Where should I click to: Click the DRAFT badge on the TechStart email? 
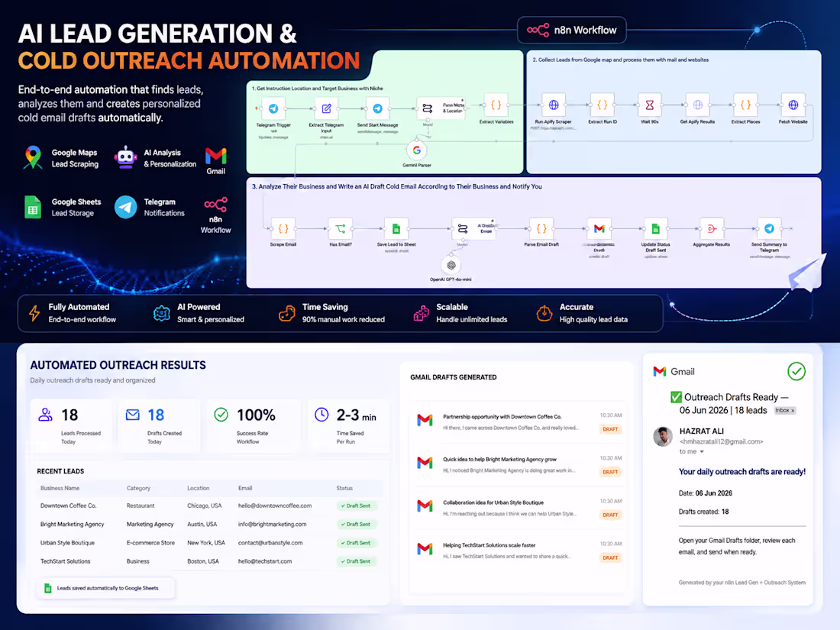(610, 557)
